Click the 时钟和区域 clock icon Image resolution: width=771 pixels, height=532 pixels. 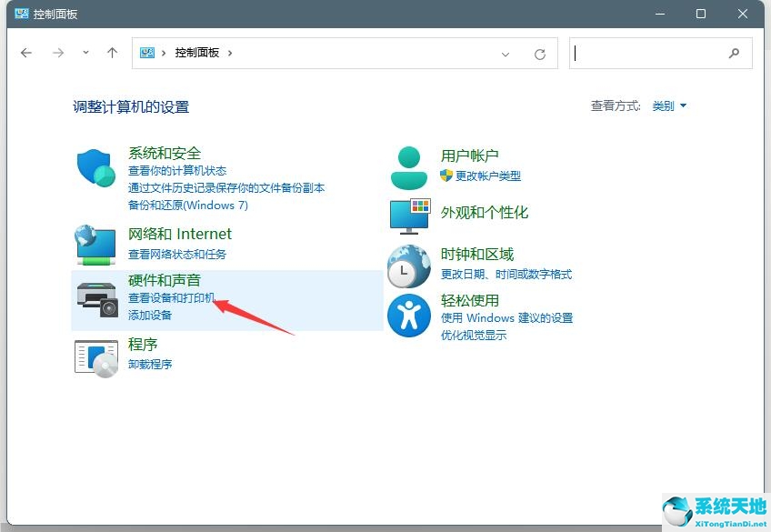pyautogui.click(x=408, y=266)
